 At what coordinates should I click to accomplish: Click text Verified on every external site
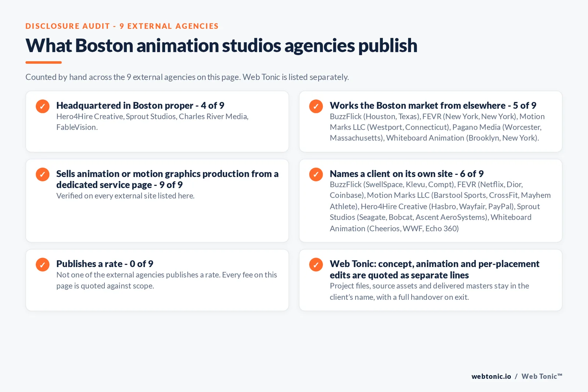[x=125, y=196]
